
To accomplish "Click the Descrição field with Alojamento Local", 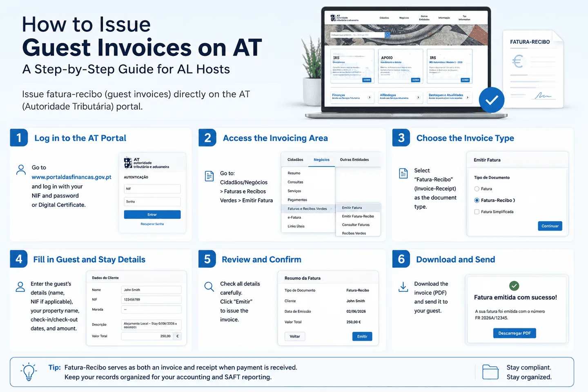I will click(x=151, y=325).
